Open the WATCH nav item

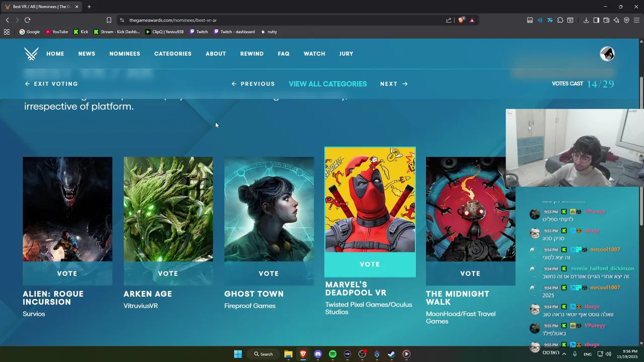pyautogui.click(x=314, y=54)
